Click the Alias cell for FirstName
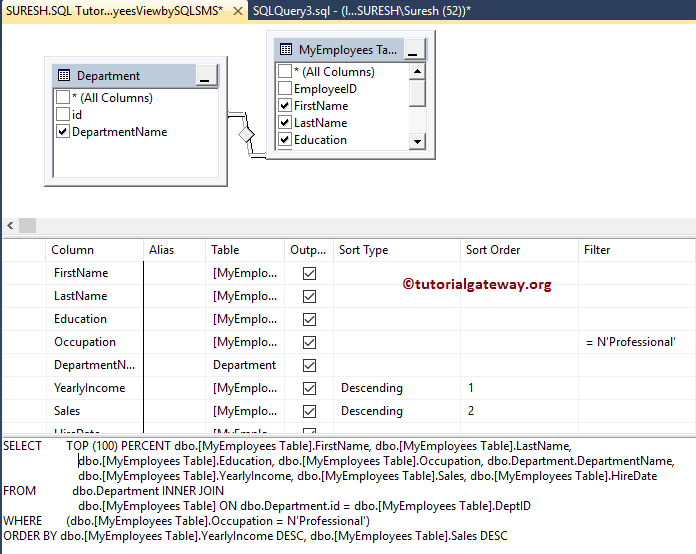696x554 pixels. 174,273
